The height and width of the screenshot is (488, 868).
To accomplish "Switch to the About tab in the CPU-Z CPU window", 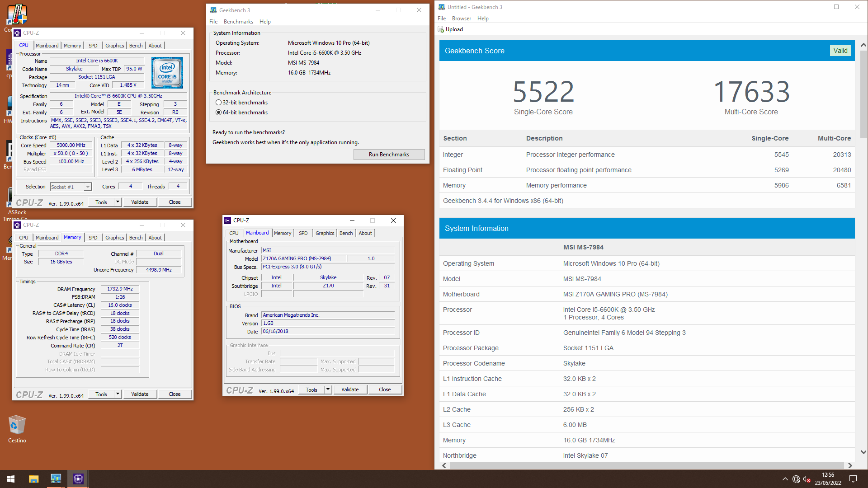I will coord(155,46).
